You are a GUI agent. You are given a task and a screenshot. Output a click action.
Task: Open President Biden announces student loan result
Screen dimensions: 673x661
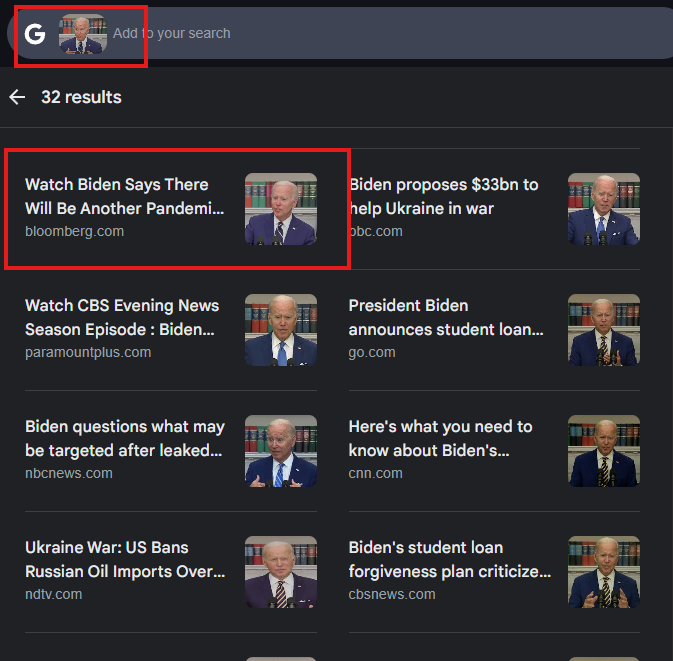[x=494, y=330]
